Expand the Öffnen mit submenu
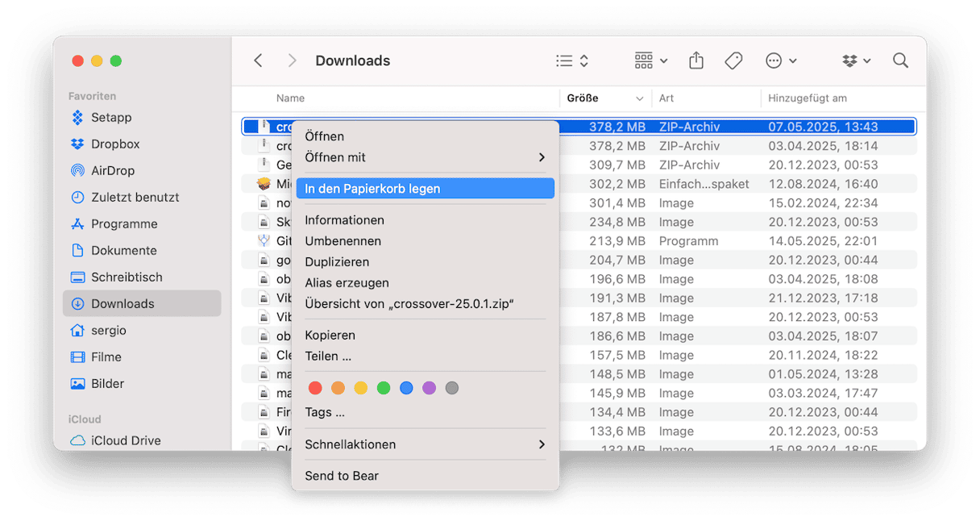 point(425,157)
